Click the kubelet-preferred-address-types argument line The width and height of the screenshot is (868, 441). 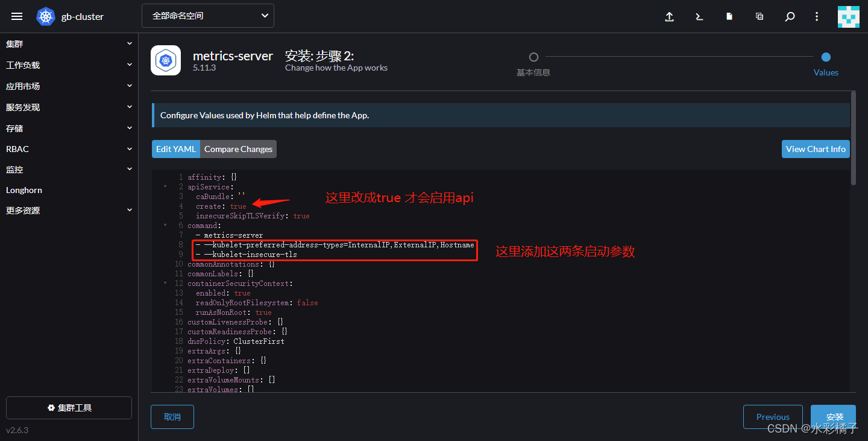(x=335, y=245)
